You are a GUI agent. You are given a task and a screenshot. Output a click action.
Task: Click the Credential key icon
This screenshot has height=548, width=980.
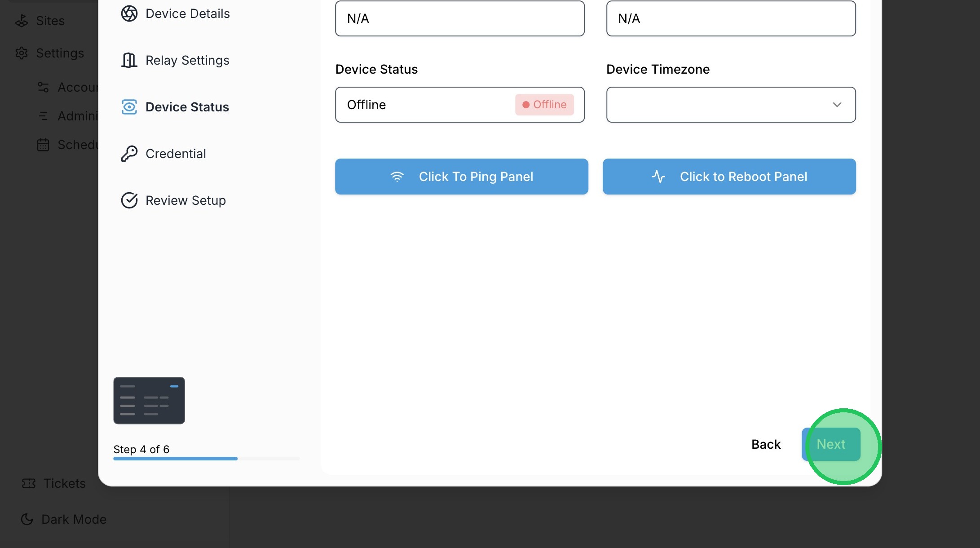129,154
